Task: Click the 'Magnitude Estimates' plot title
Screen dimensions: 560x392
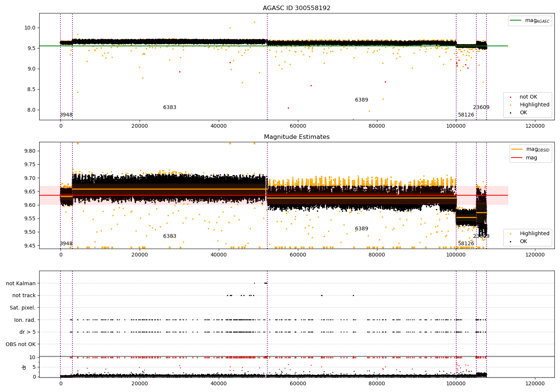Action: tap(296, 137)
